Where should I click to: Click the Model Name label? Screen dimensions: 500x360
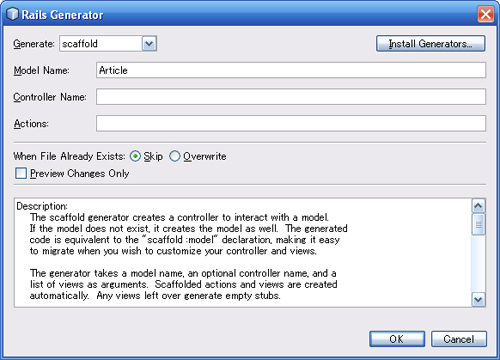(41, 70)
